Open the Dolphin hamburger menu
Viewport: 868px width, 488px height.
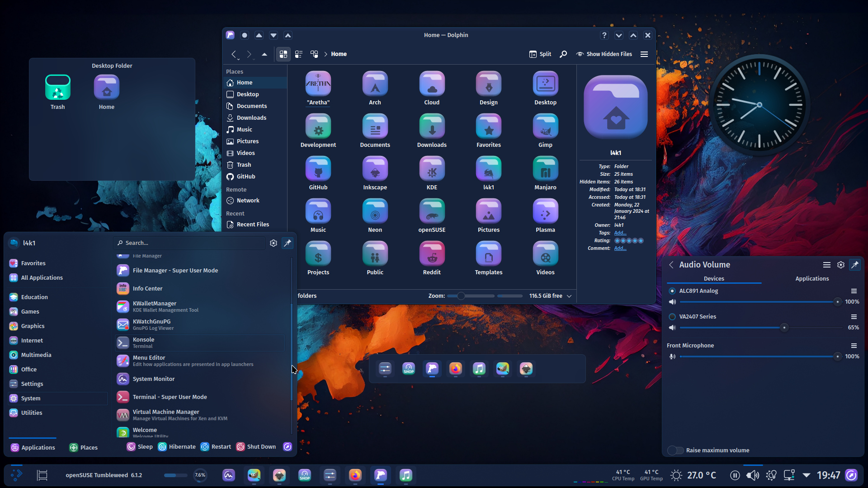644,54
